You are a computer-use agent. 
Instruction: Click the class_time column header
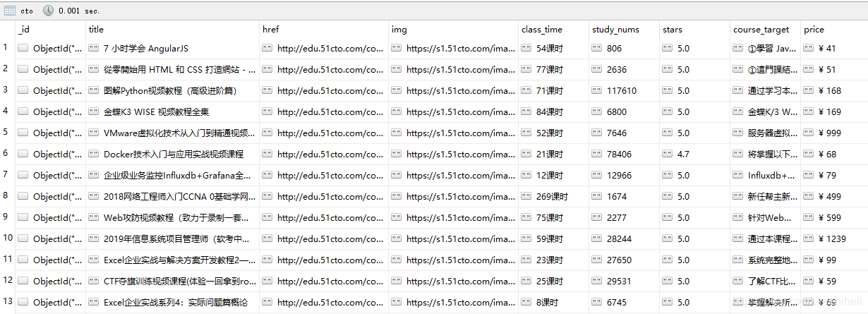[x=553, y=30]
